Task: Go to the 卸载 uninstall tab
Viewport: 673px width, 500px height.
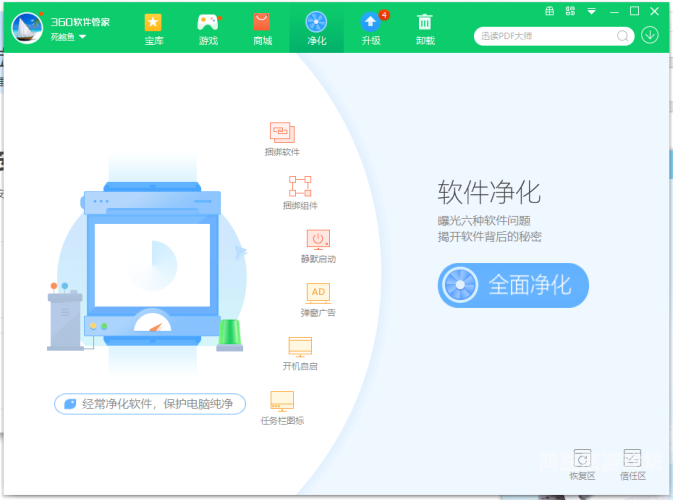Action: coord(425,29)
